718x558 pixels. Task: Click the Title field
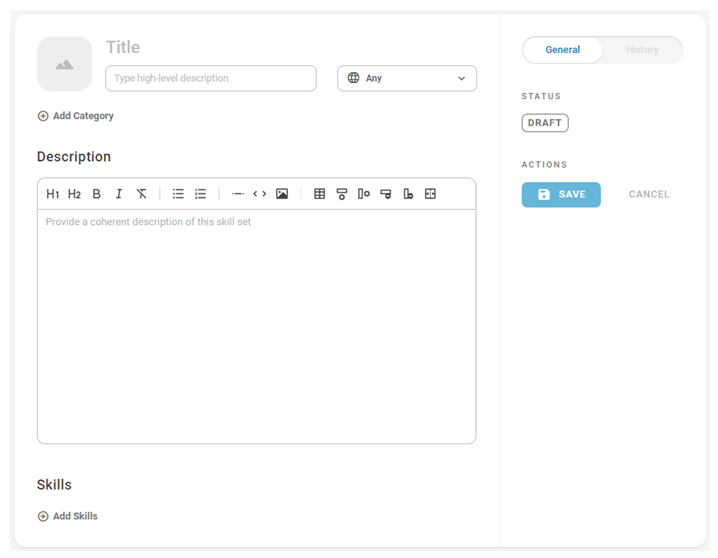[x=123, y=47]
